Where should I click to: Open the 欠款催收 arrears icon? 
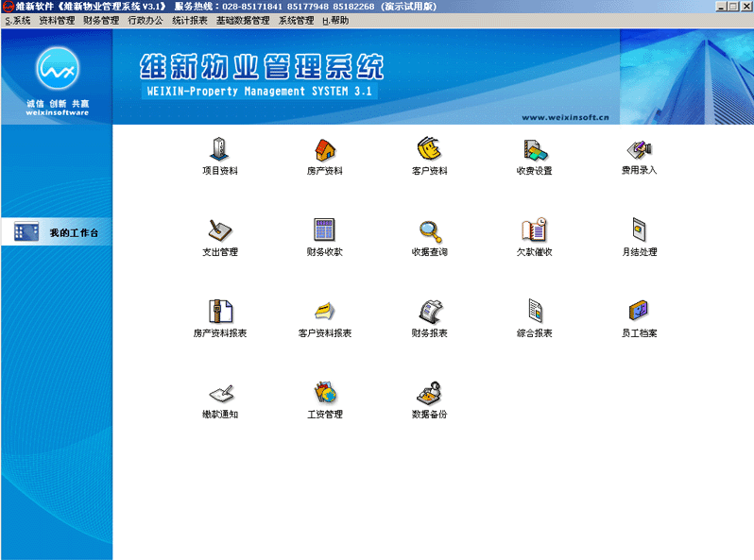coord(534,229)
